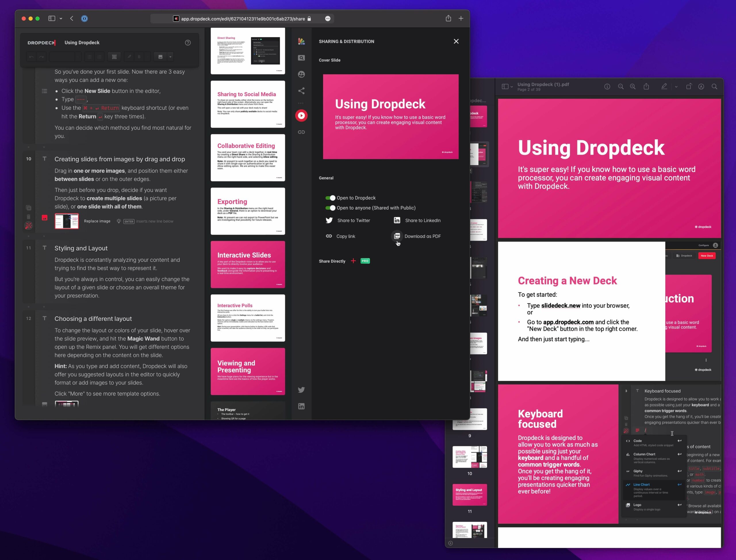The height and width of the screenshot is (560, 736).
Task: Click the Share to LinkedIn icon
Action: click(397, 220)
